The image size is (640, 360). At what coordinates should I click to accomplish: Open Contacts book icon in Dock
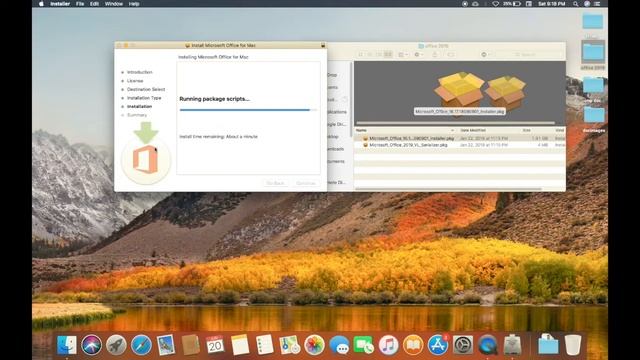191,345
